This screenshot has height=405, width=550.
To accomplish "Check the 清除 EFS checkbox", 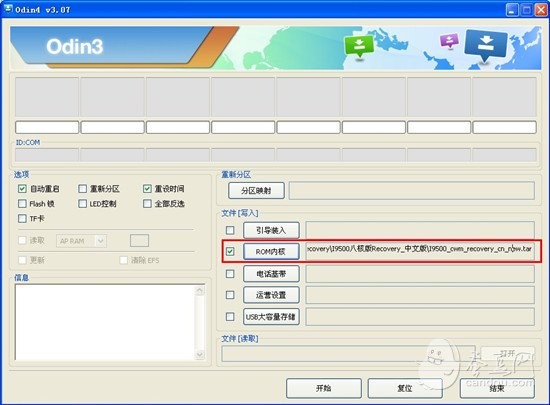I will [123, 260].
